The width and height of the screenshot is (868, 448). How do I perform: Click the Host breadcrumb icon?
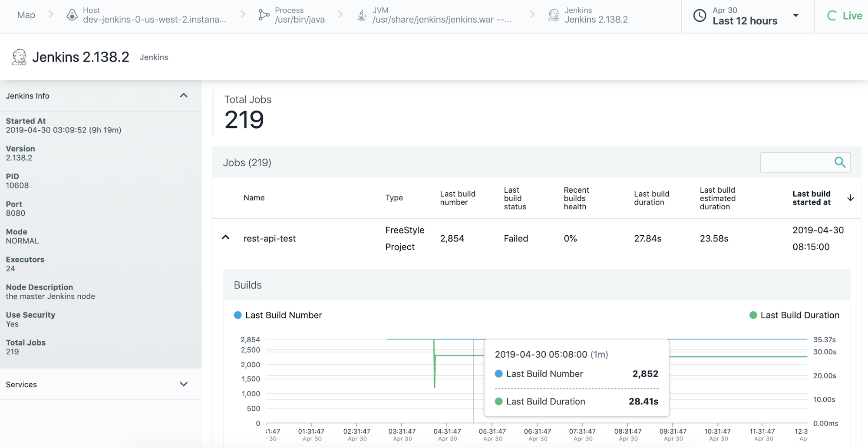[x=72, y=15]
